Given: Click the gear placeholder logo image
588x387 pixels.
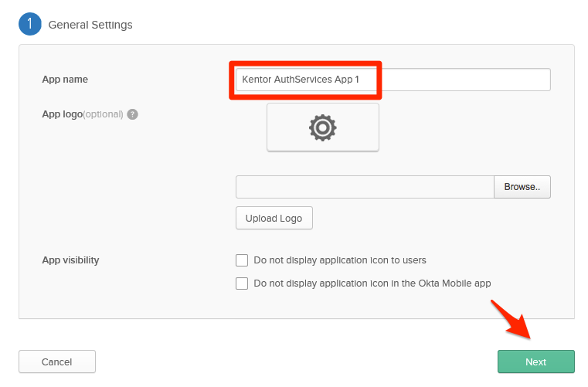Looking at the screenshot, I should coord(322,127).
